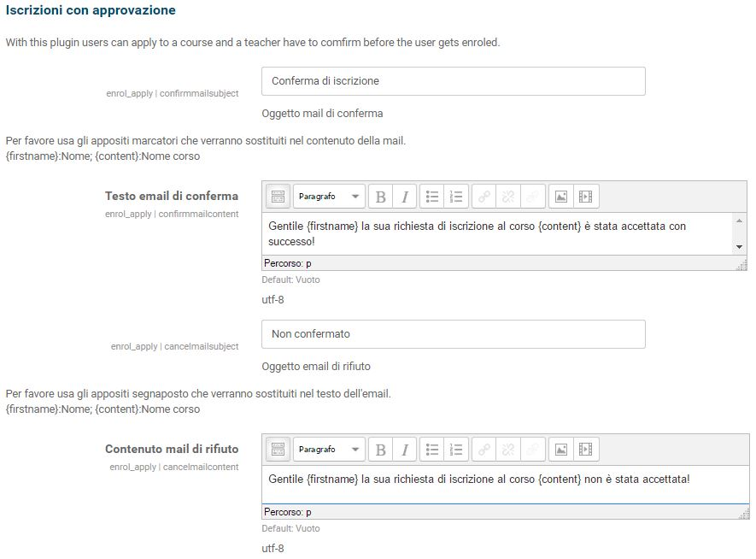The width and height of the screenshot is (756, 559).
Task: Insert numbered list in rejection email editor
Action: pyautogui.click(x=456, y=450)
